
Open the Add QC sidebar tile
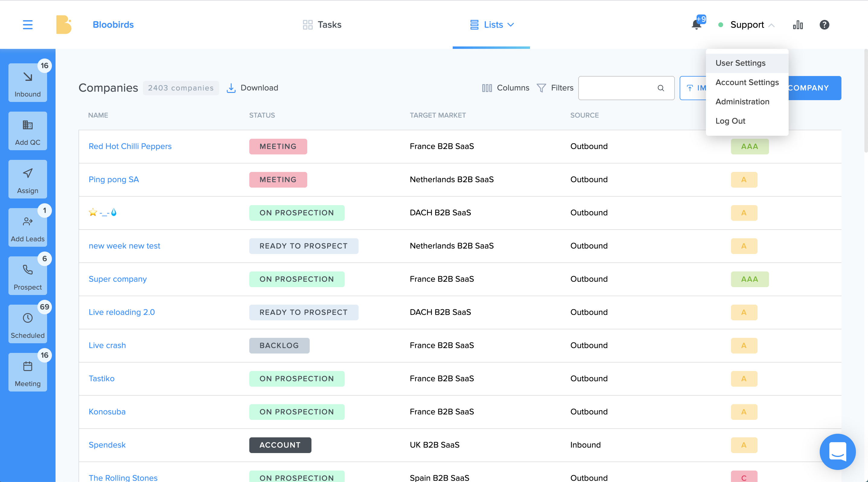pos(28,131)
